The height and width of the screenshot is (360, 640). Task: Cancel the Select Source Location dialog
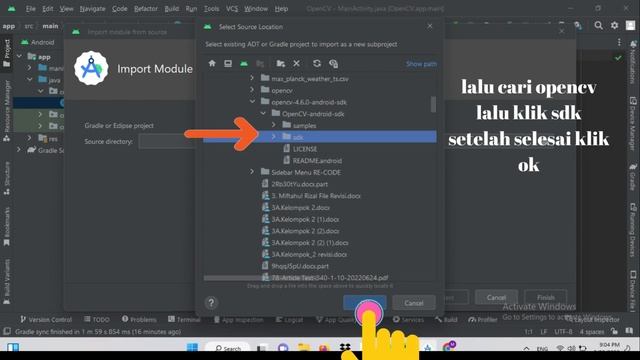414,303
